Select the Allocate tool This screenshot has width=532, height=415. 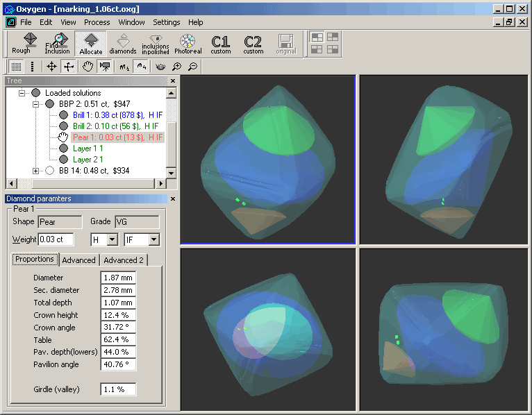click(x=90, y=43)
